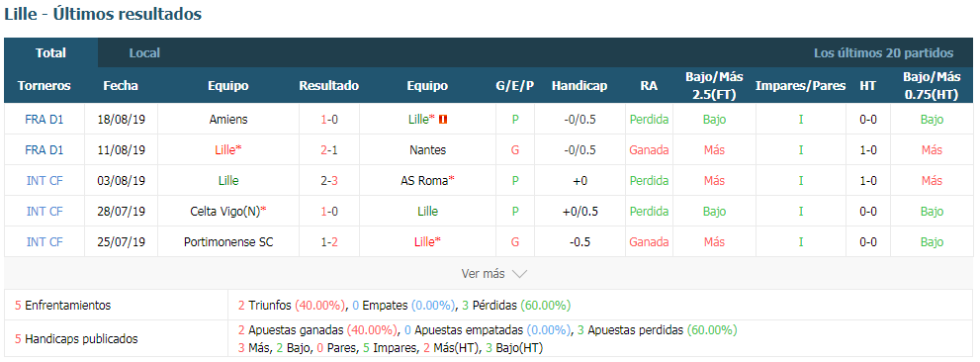980x362 pixels.
Task: Click the red card icon beside Lille
Action: pos(444,120)
